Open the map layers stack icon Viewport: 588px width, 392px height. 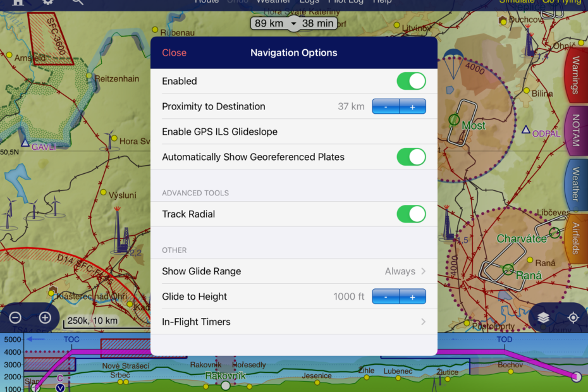tap(544, 318)
